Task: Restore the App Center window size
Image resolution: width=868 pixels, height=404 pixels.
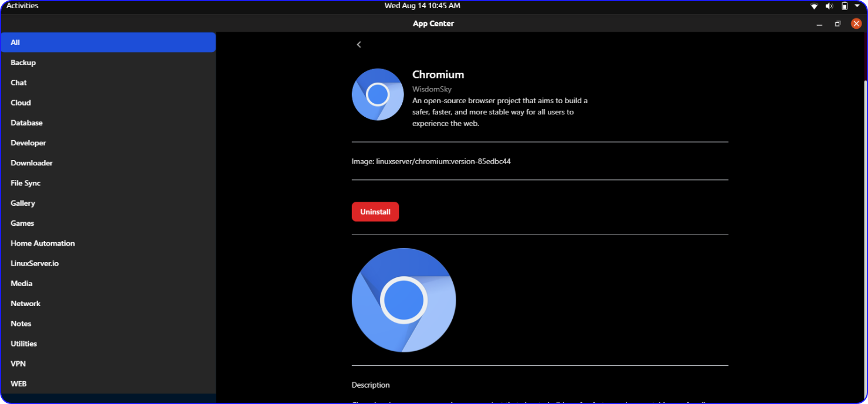Action: [x=838, y=24]
